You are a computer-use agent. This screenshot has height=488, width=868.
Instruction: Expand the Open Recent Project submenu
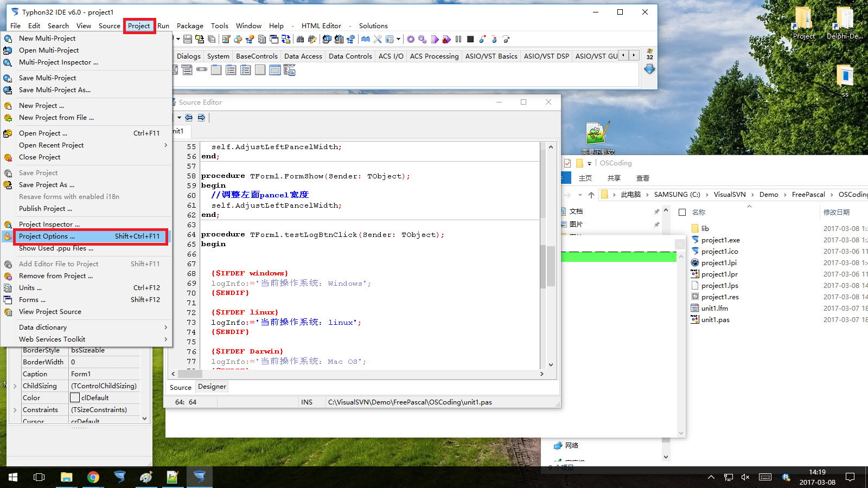(x=165, y=145)
